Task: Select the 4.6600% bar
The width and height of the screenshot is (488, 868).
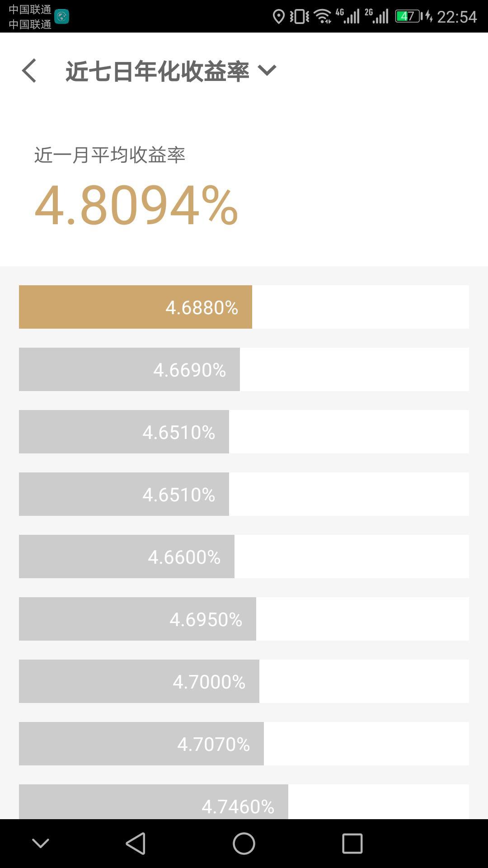Action: point(127,557)
